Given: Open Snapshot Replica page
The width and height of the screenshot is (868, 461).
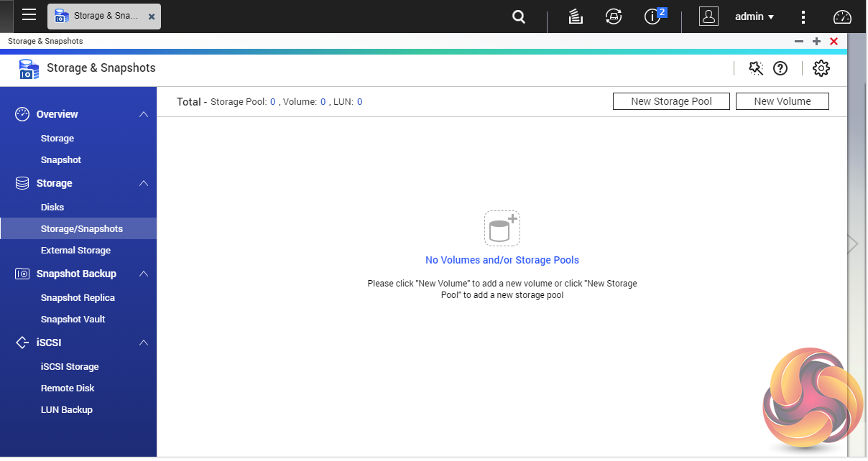Looking at the screenshot, I should tap(78, 297).
